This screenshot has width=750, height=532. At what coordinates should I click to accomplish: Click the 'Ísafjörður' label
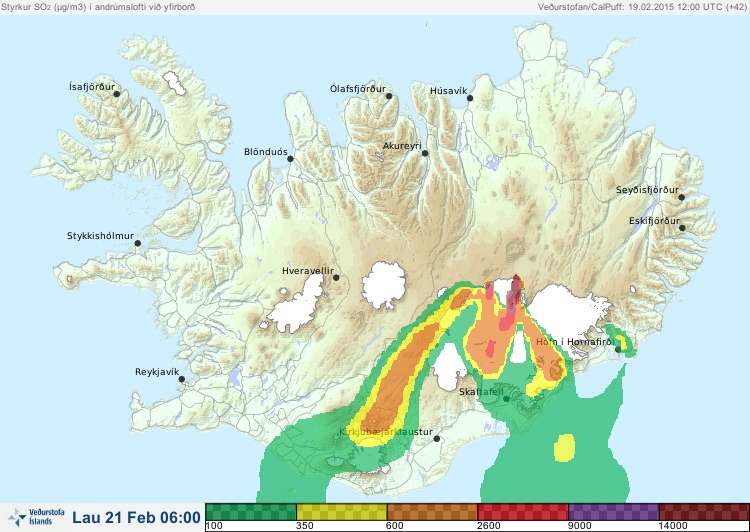(92, 87)
